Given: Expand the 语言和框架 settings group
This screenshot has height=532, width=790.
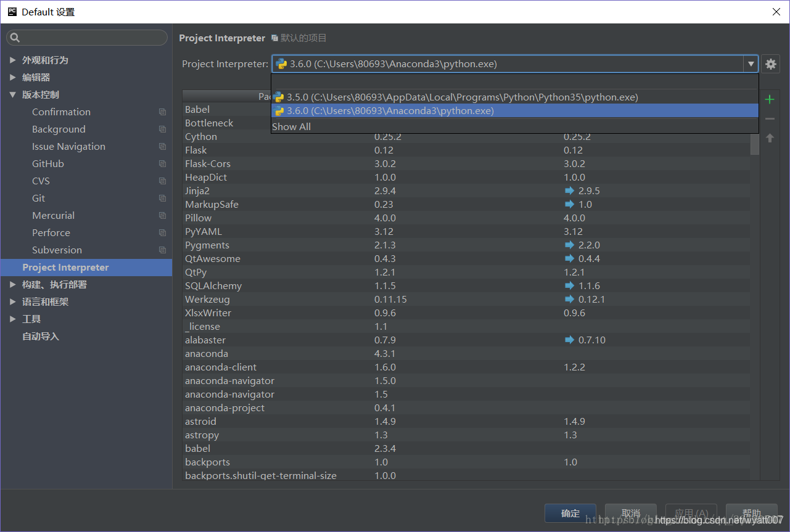Looking at the screenshot, I should pyautogui.click(x=13, y=302).
